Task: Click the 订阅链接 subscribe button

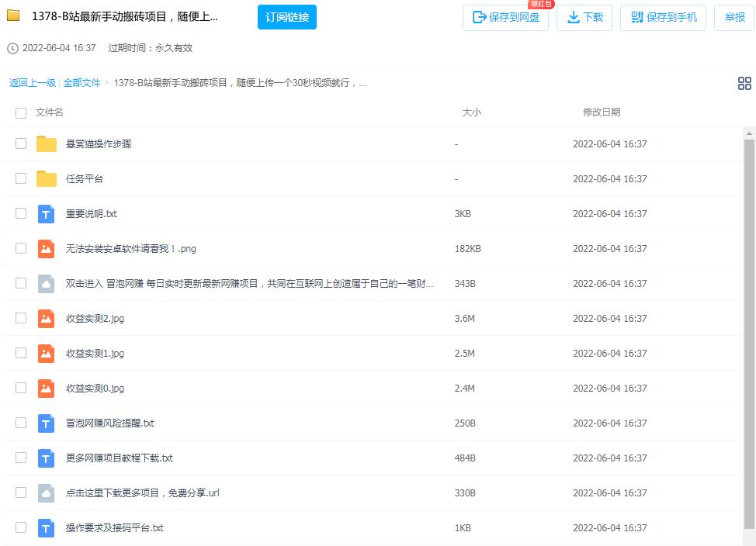Action: point(287,17)
